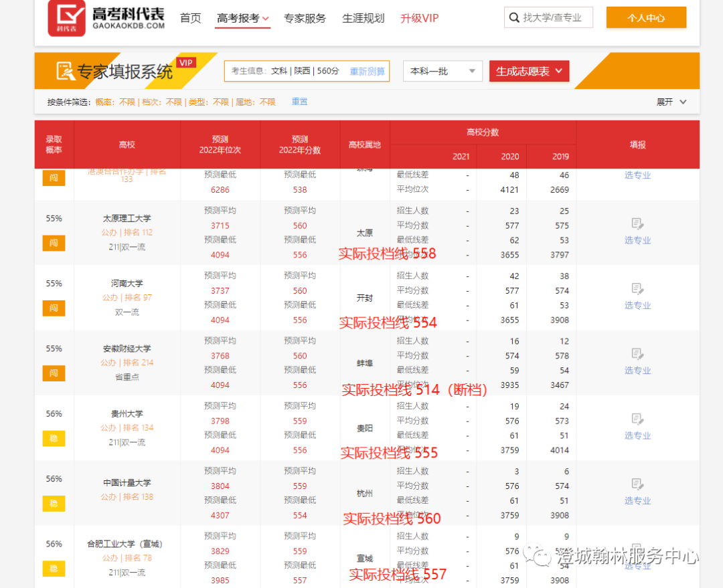This screenshot has height=588, width=723.
Task: Click the 稳 badge for 合肥工业大学(宣城)
Action: coord(54,569)
